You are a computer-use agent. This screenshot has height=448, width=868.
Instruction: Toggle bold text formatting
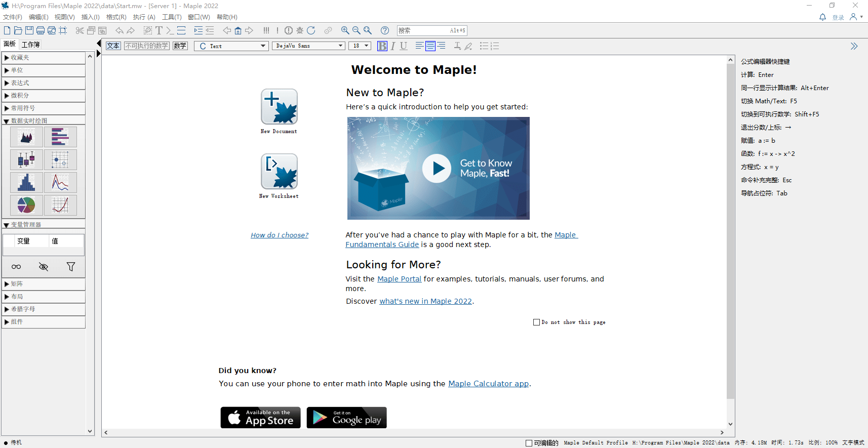[382, 46]
